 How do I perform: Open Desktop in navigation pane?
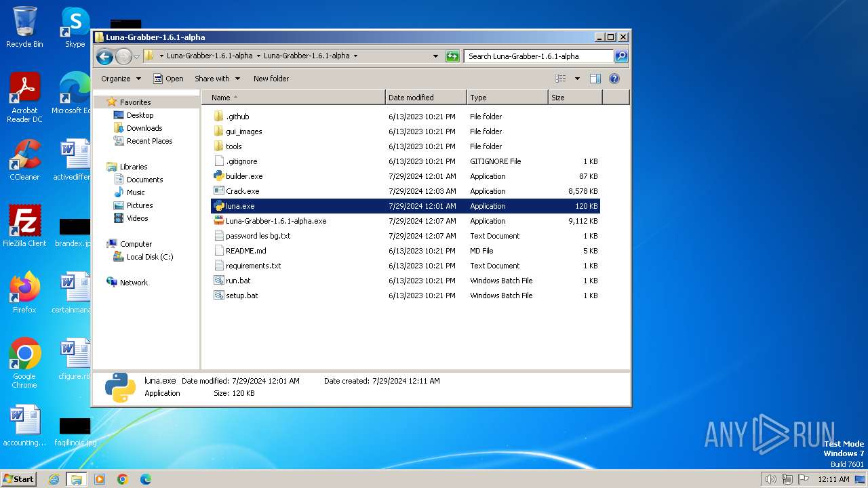click(140, 115)
